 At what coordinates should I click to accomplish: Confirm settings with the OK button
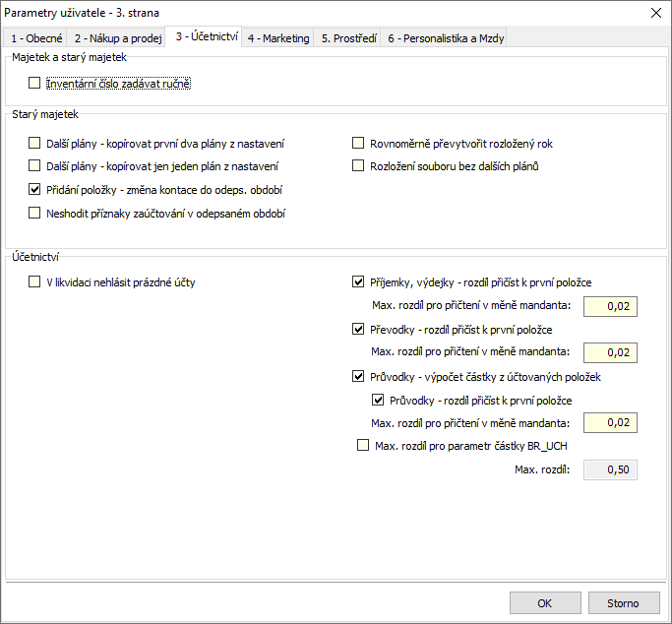545,603
